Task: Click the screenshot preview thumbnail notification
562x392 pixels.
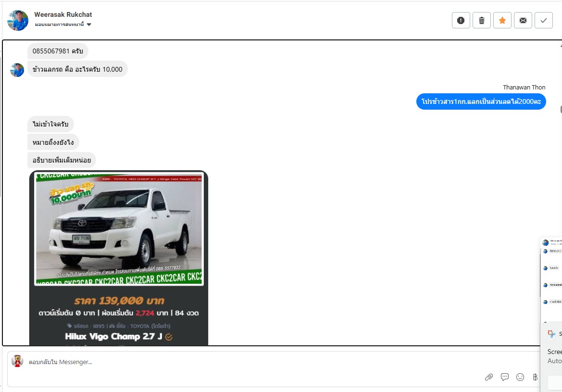Action: pyautogui.click(x=551, y=279)
